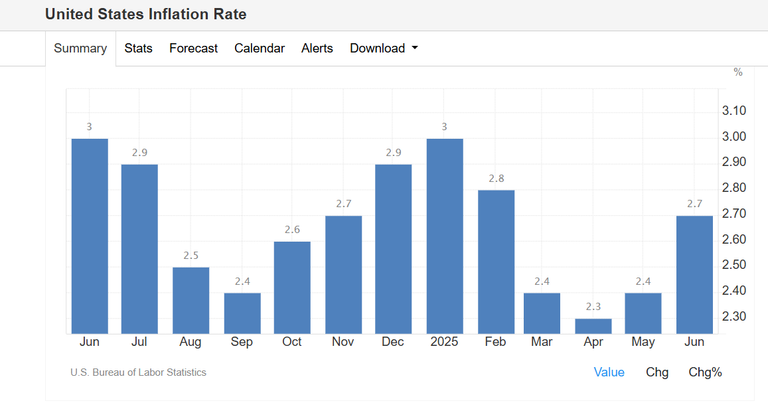Switch chart to Chg view
768x409 pixels.
[x=657, y=372]
